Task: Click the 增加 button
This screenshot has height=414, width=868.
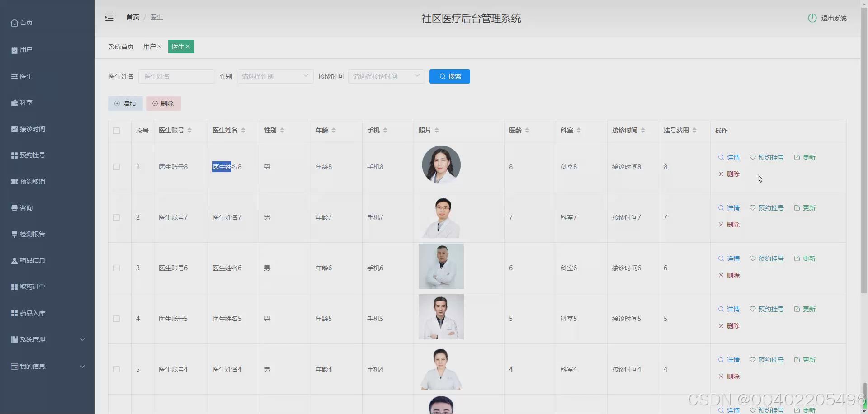Action: click(x=126, y=103)
